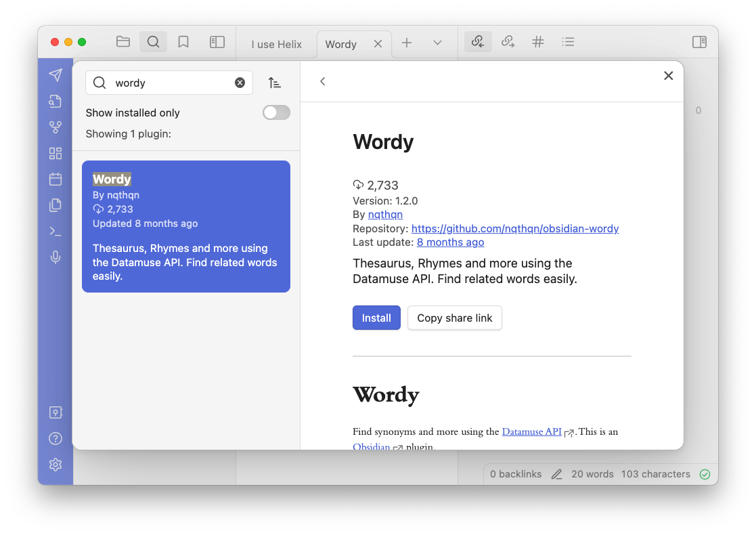Open the file explorer folder icon
756x535 pixels.
coord(123,42)
